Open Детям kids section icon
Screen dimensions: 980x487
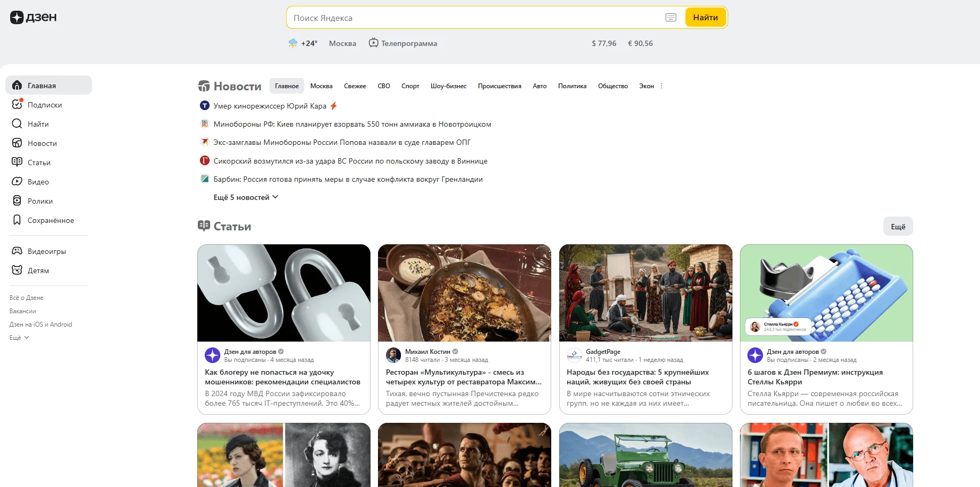point(17,270)
